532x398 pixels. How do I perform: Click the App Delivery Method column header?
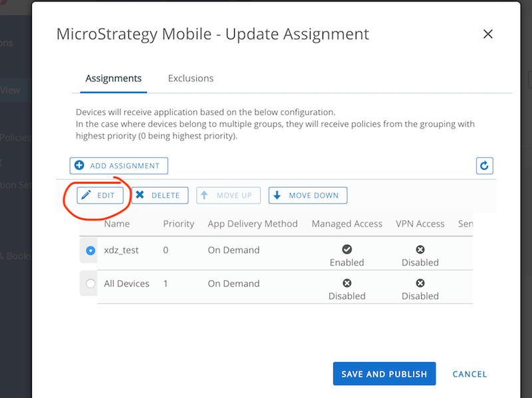(253, 224)
